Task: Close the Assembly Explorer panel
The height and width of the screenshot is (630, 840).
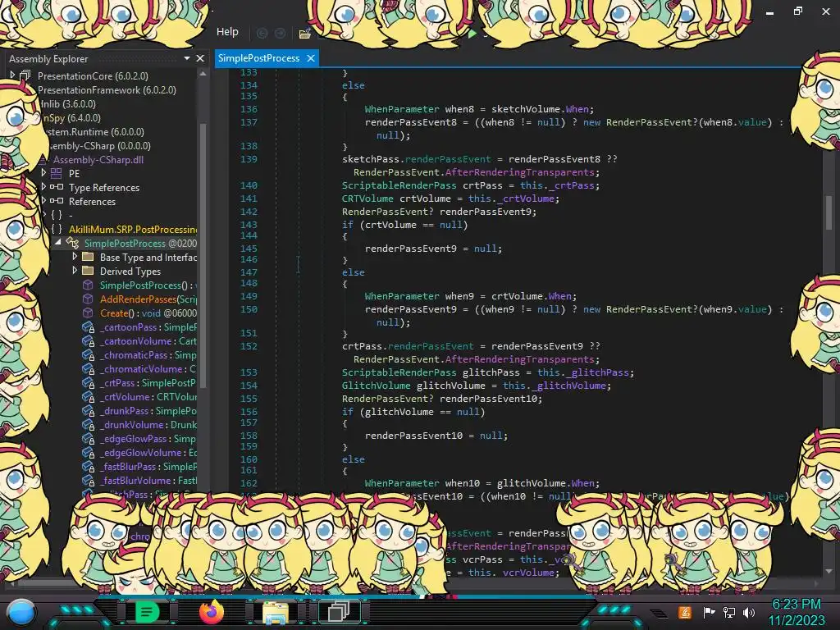Action: pyautogui.click(x=200, y=58)
